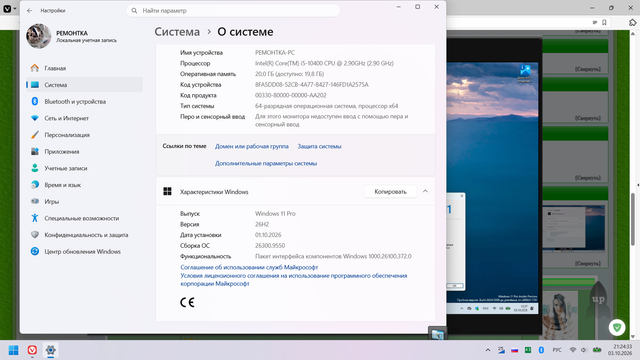Screen dimensions: 640x360
Task: Open Условия лицензионного соглашения link
Action: [294, 280]
